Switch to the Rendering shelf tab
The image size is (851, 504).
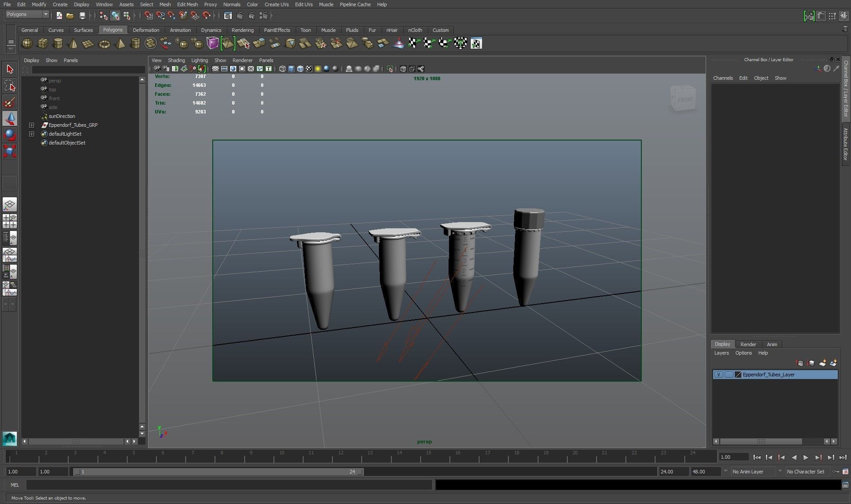point(242,30)
